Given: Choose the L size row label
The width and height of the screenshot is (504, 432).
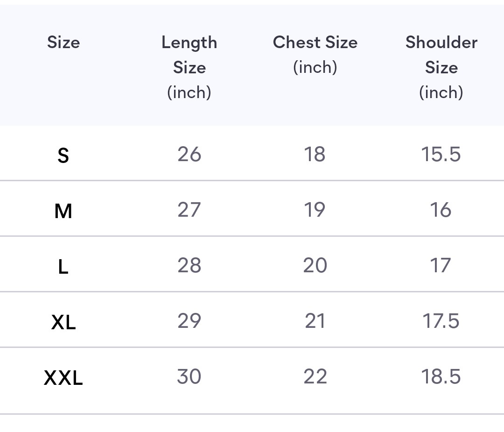Looking at the screenshot, I should click(x=63, y=267).
